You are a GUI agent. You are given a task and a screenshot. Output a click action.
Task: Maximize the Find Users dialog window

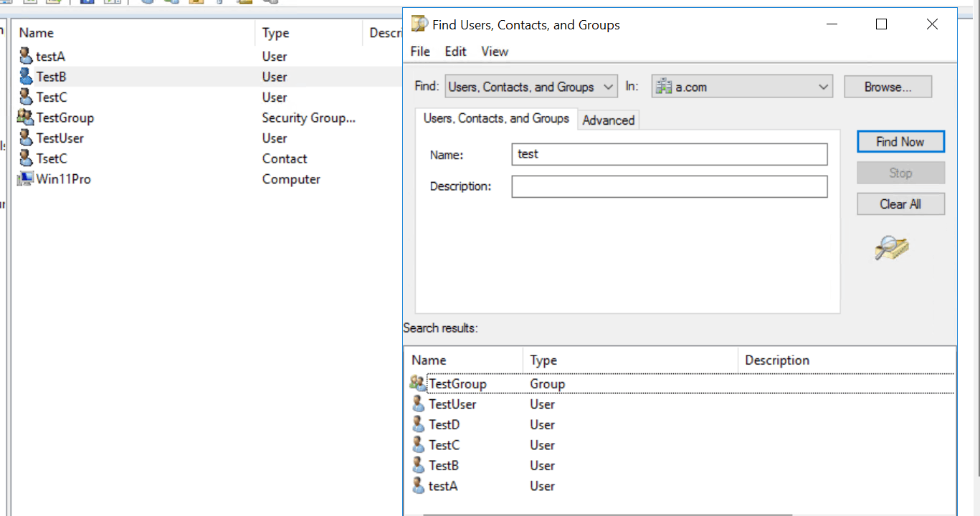pos(882,24)
